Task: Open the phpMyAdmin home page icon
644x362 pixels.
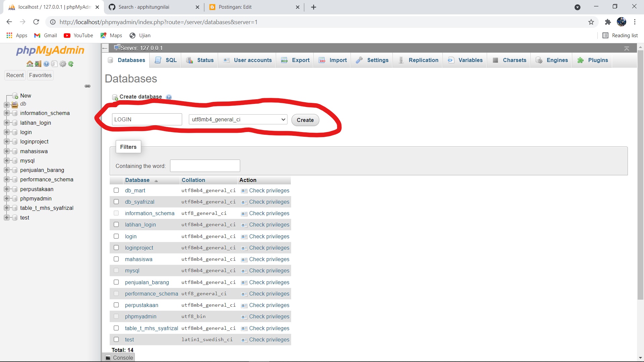Action: [30, 64]
